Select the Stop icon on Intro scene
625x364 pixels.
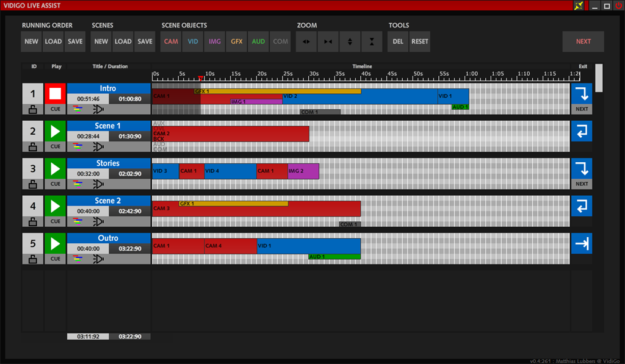(x=55, y=93)
